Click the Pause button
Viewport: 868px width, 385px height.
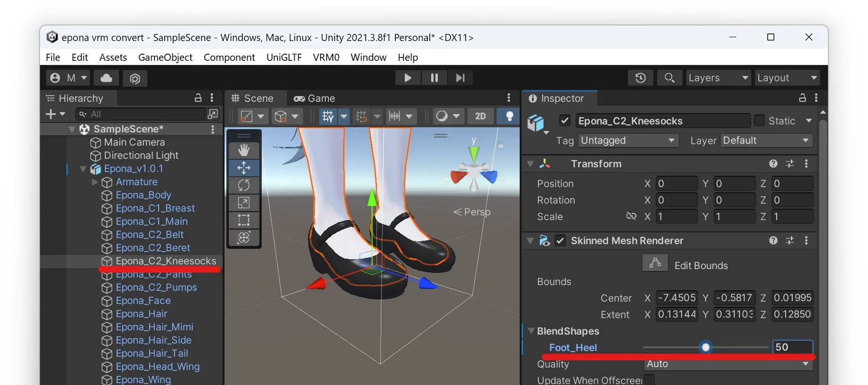(434, 78)
